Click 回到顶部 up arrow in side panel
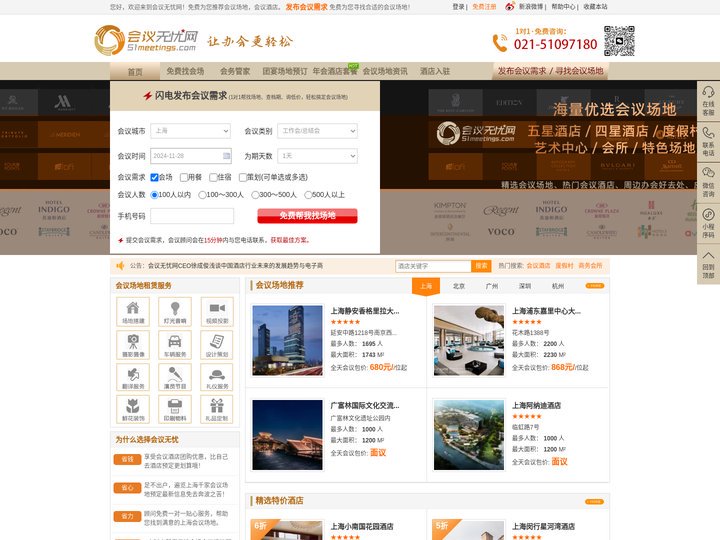Viewport: 720px width, 540px height. tap(708, 264)
